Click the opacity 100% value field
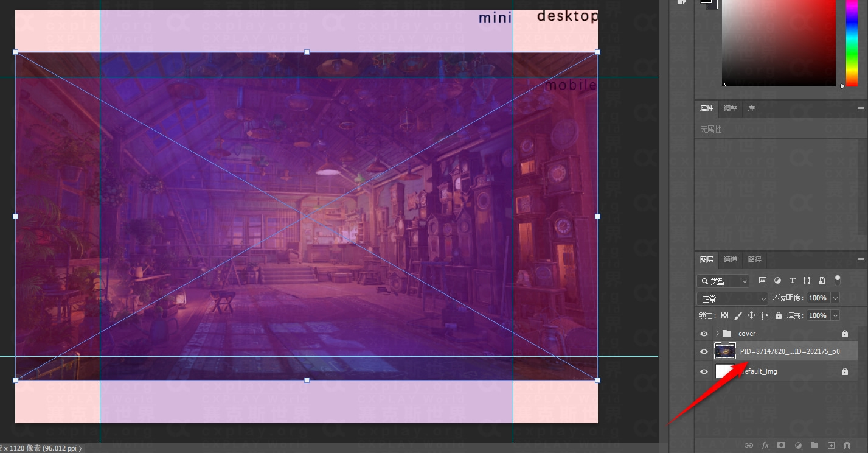The width and height of the screenshot is (868, 453). coord(818,298)
